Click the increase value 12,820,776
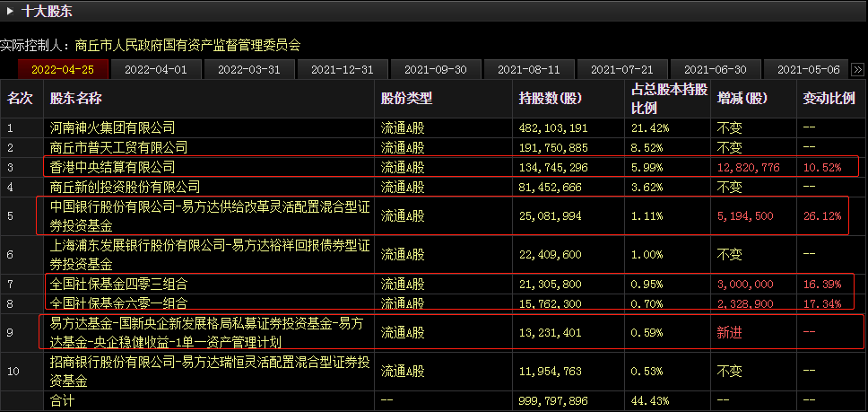This screenshot has height=412, width=868. 748,167
